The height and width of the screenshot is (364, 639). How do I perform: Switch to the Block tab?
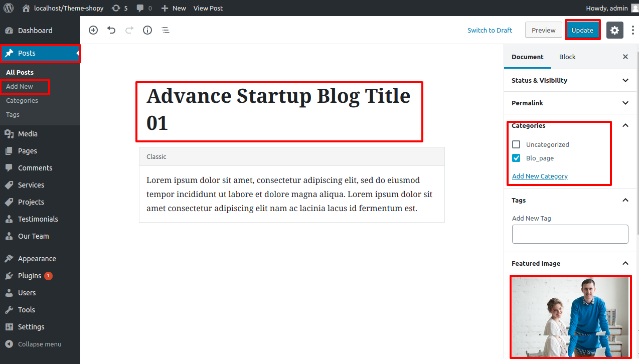(x=567, y=57)
